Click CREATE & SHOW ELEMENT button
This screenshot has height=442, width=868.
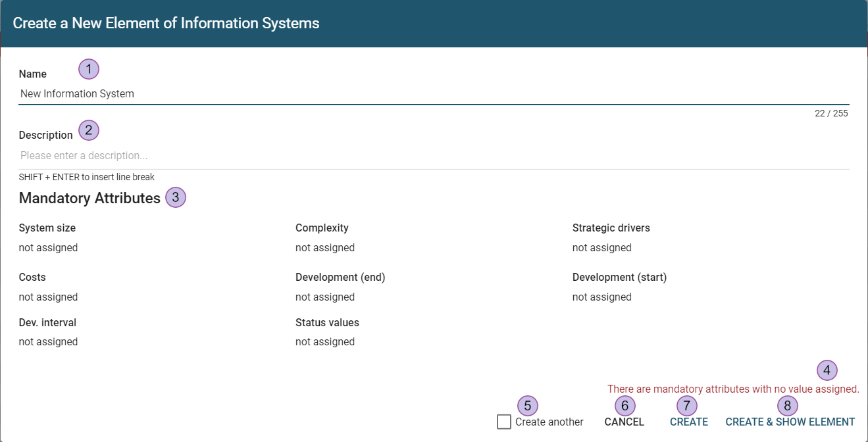pos(790,422)
